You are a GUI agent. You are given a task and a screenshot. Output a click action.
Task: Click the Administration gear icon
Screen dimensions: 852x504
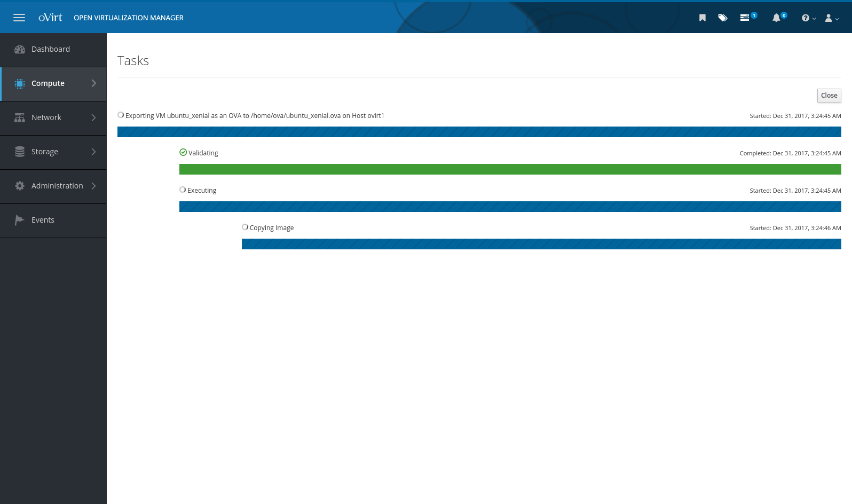20,186
